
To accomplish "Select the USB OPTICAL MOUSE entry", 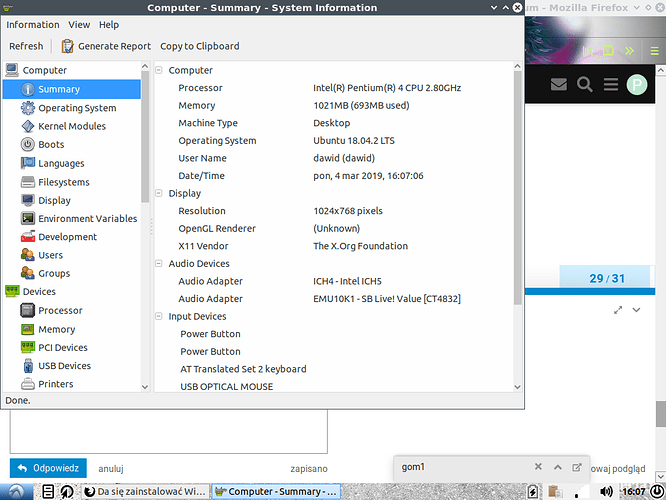I will point(226,387).
